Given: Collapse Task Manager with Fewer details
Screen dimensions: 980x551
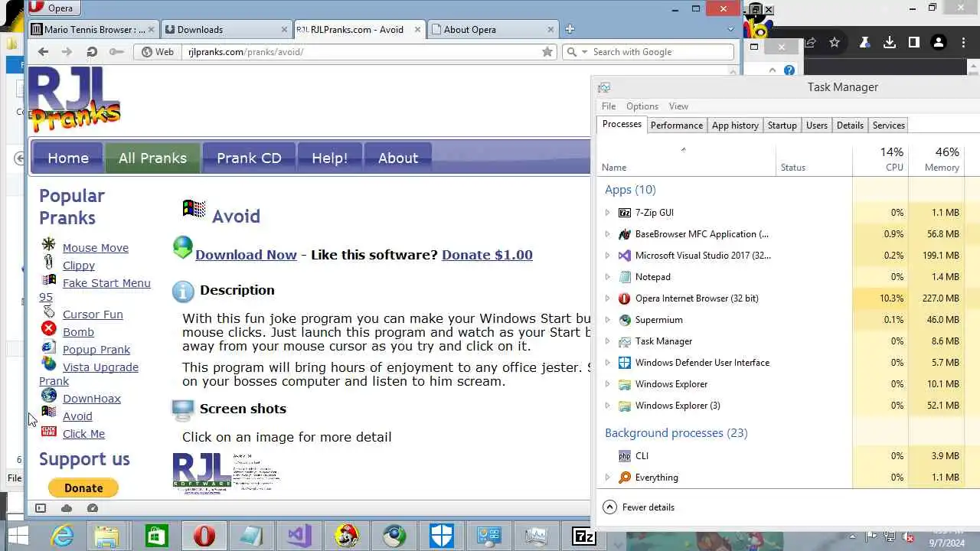Looking at the screenshot, I should coord(639,507).
